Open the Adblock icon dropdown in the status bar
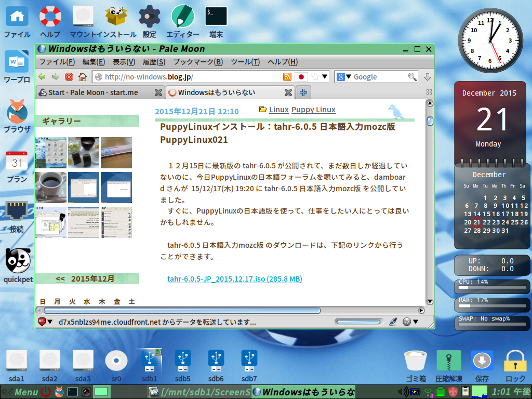 point(50,322)
